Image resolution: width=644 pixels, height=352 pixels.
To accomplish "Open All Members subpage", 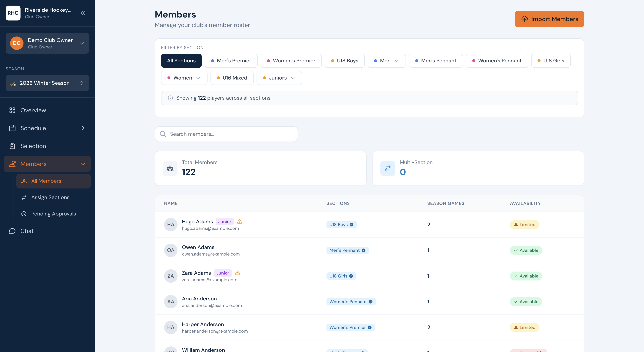I will pos(53,181).
